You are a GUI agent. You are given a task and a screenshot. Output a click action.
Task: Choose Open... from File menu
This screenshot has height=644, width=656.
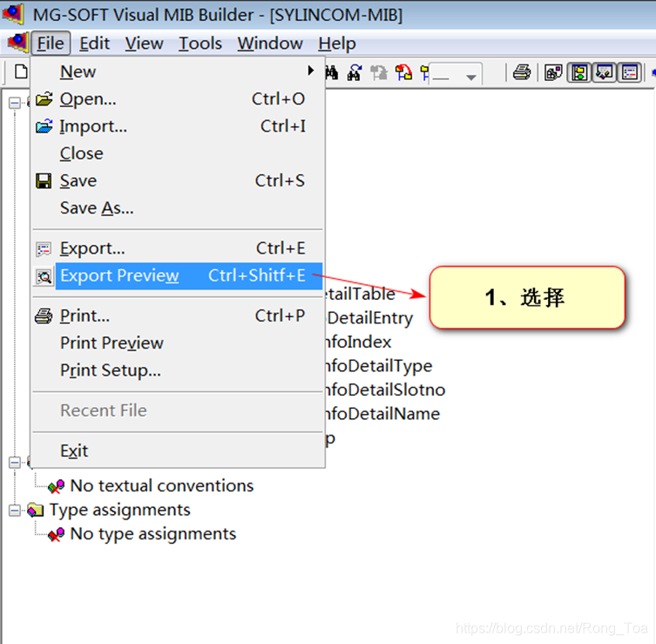179,99
